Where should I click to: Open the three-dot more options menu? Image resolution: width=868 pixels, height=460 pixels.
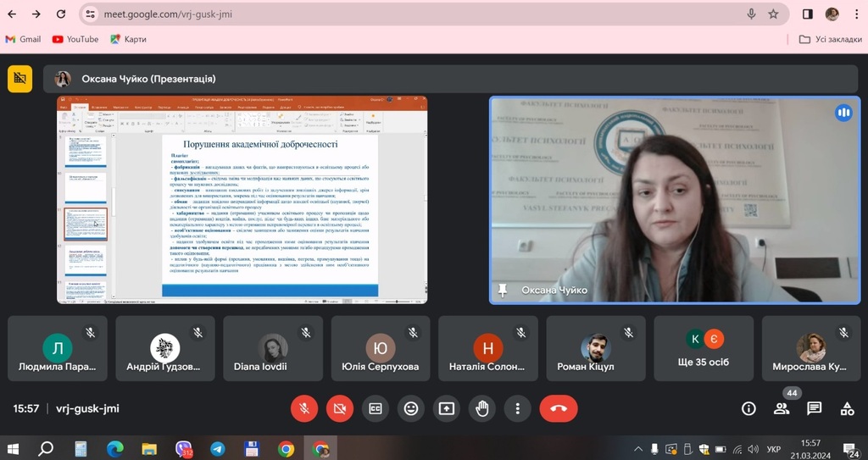click(x=518, y=408)
